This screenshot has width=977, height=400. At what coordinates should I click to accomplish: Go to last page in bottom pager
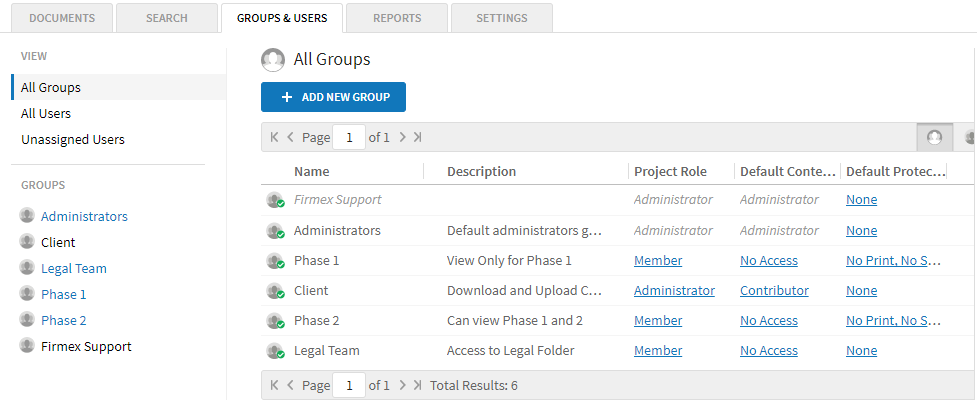tap(417, 386)
